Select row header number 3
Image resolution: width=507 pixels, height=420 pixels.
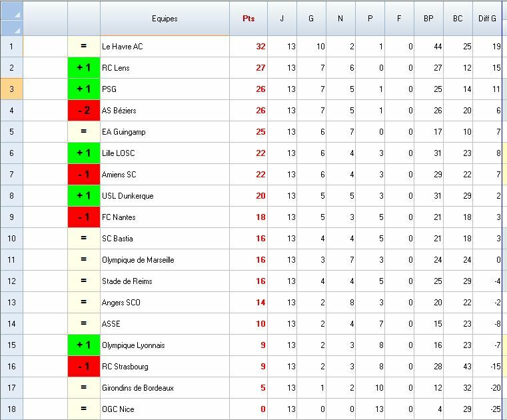pyautogui.click(x=11, y=89)
